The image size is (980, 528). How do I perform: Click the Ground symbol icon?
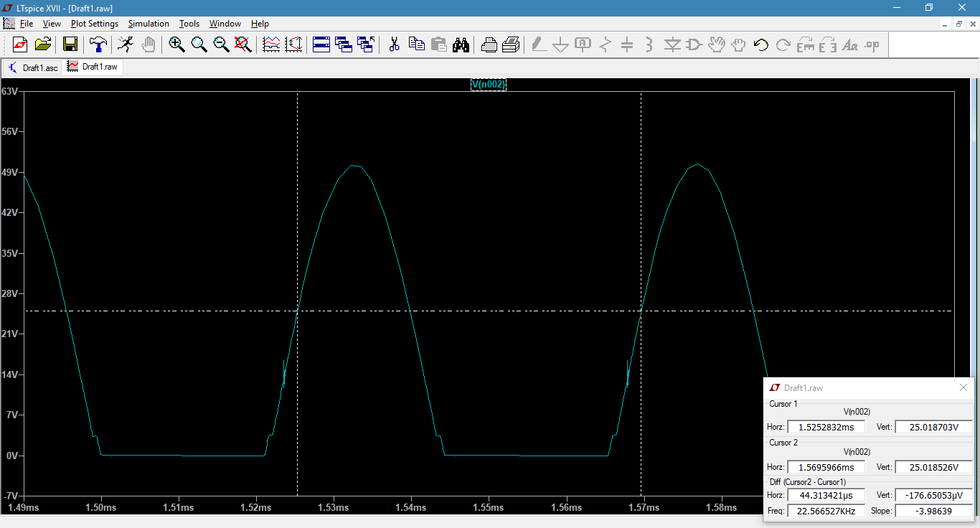coord(561,44)
